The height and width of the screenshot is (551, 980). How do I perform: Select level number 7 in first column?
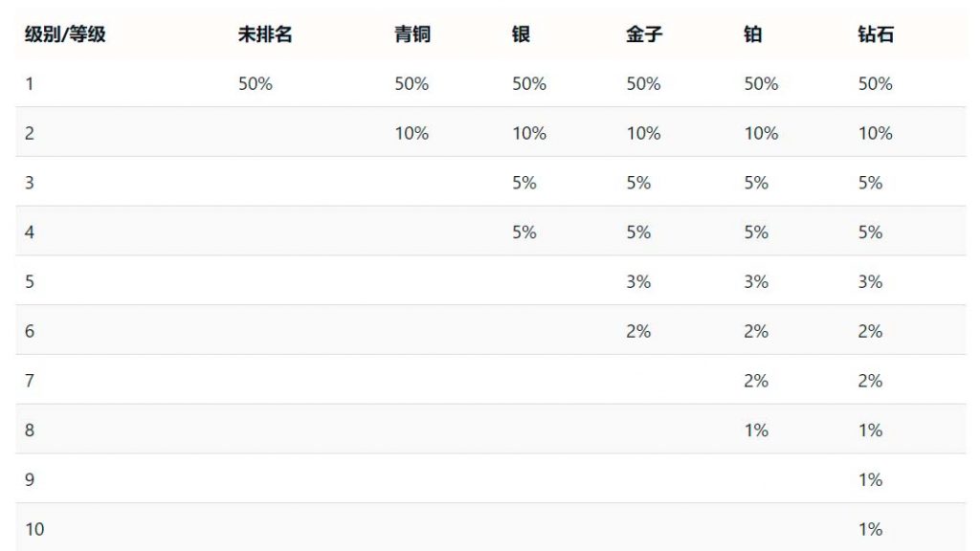[30, 381]
